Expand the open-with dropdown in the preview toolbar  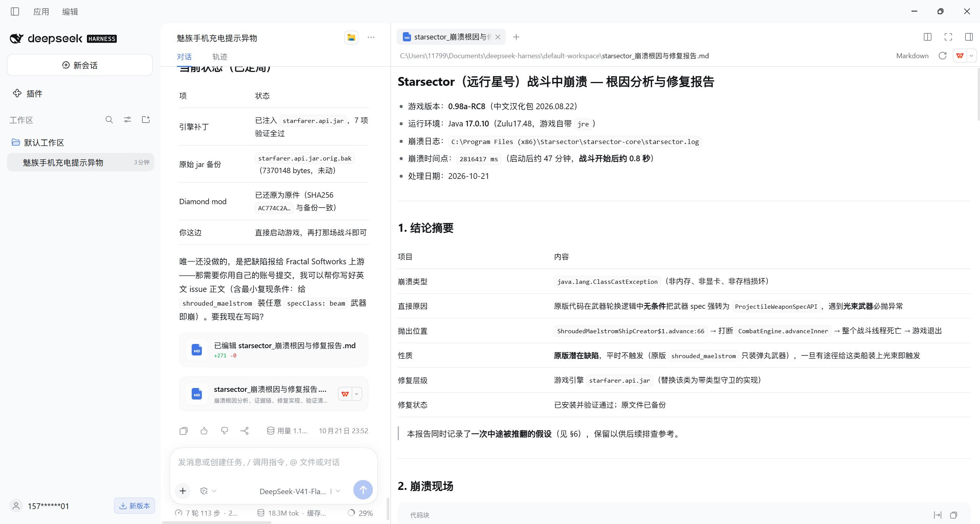pos(971,56)
